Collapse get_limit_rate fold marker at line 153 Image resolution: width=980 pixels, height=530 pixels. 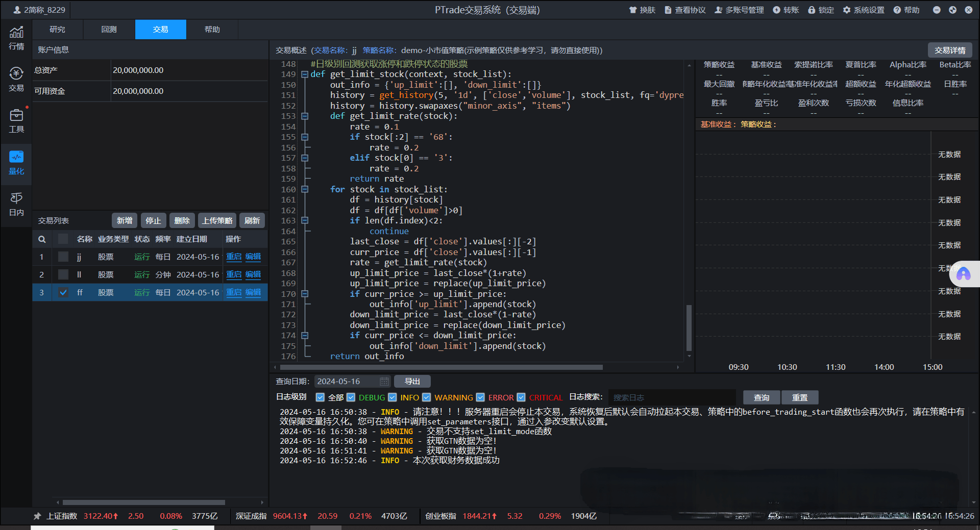tap(305, 116)
